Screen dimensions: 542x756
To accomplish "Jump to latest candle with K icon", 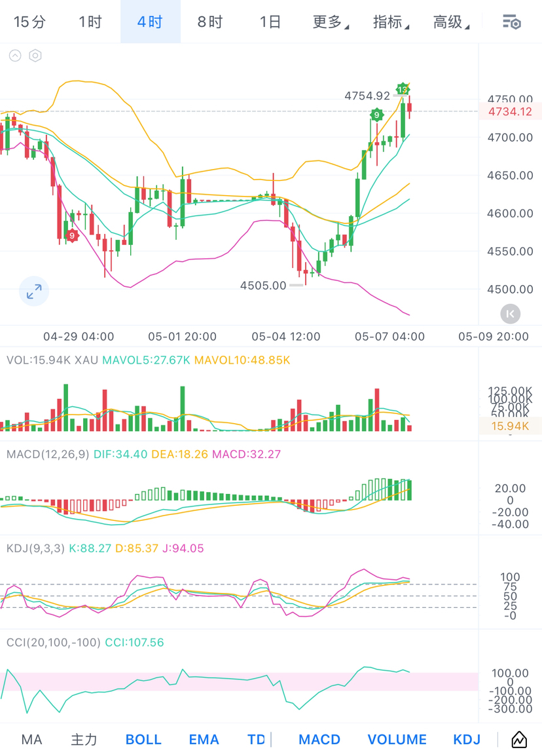I will [510, 314].
